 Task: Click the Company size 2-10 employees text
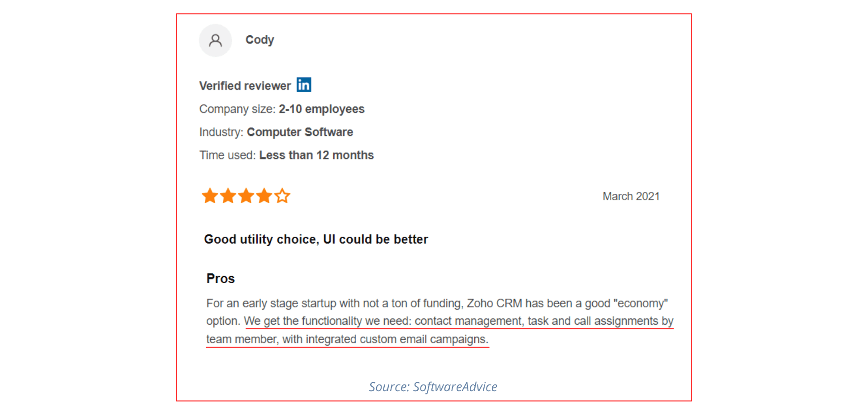click(282, 109)
